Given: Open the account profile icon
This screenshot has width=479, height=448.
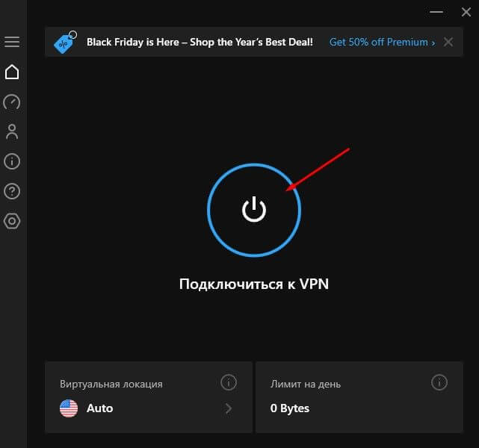Looking at the screenshot, I should coord(12,132).
